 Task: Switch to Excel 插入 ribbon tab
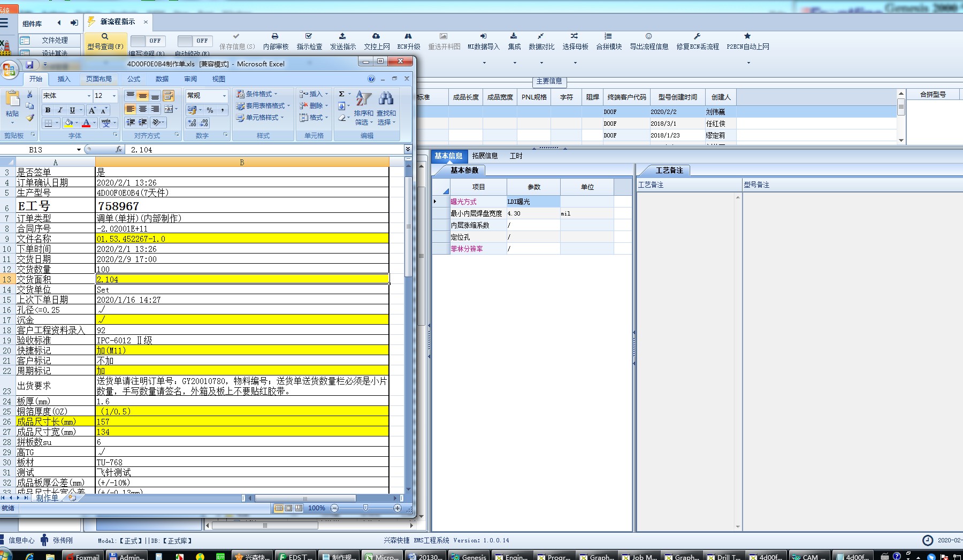(64, 79)
